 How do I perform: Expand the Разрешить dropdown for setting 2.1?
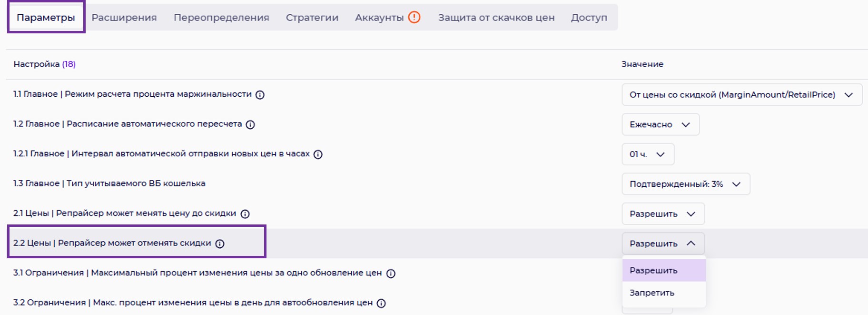point(662,214)
